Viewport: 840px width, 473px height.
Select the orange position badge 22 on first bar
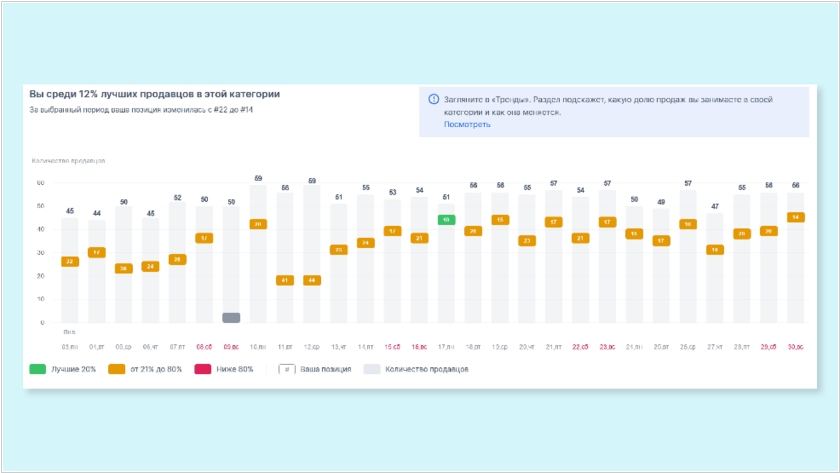click(70, 261)
